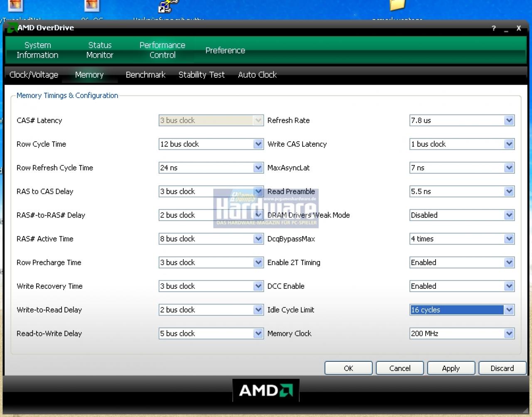The width and height of the screenshot is (532, 417).
Task: Click the 'Refresh Rate' label text
Action: [288, 120]
